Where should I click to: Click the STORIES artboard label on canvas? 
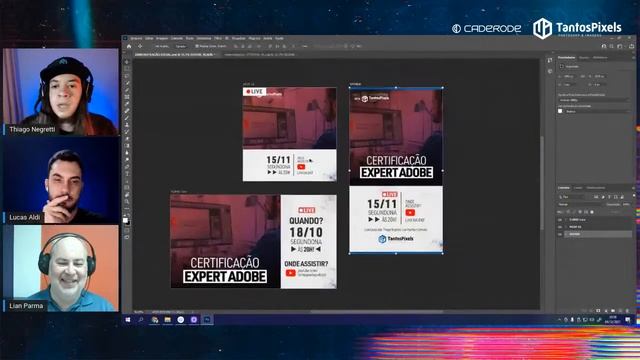click(355, 84)
